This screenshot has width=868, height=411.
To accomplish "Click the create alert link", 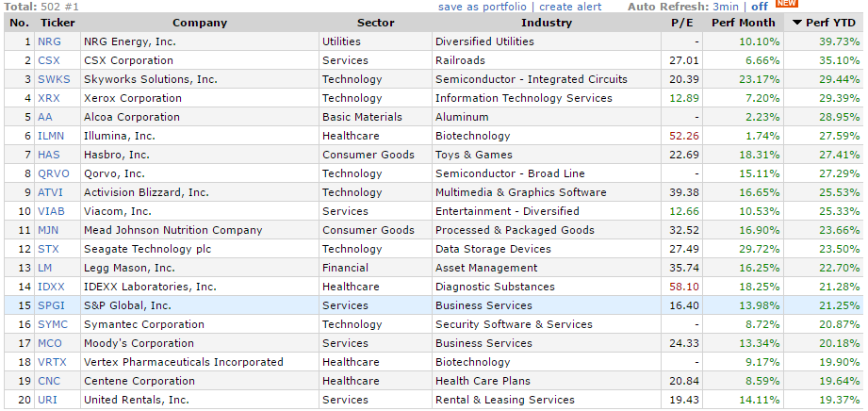I will (x=570, y=8).
